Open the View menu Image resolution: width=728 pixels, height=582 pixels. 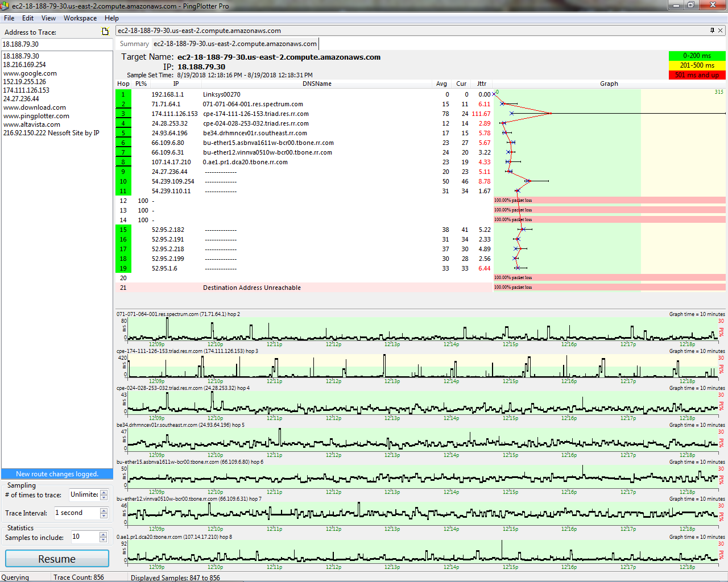click(x=48, y=18)
